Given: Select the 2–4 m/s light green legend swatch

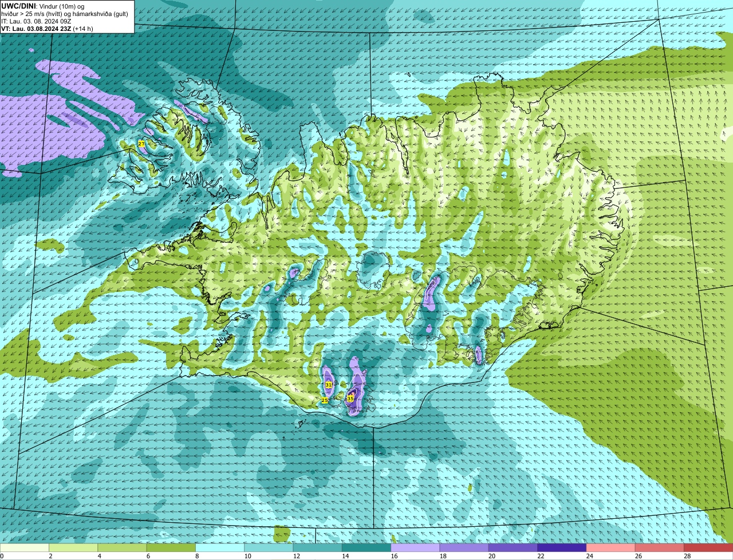Looking at the screenshot, I should pos(73,548).
